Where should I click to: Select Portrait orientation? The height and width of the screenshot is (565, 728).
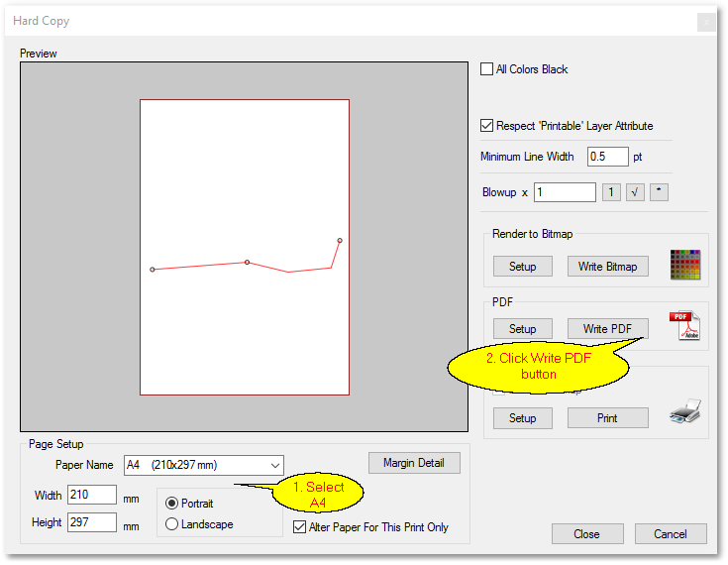(171, 504)
